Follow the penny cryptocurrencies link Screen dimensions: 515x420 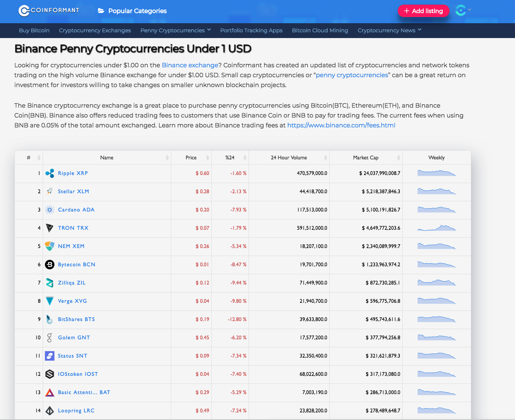352,75
